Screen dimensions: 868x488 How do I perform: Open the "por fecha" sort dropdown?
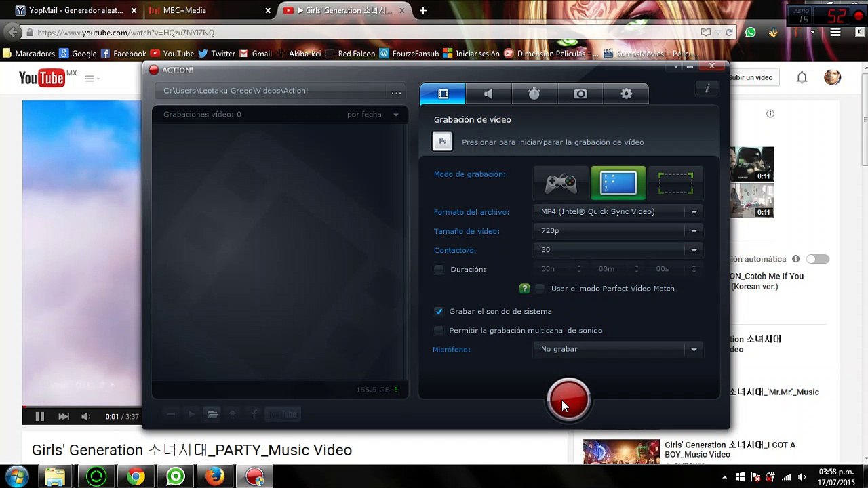[373, 115]
